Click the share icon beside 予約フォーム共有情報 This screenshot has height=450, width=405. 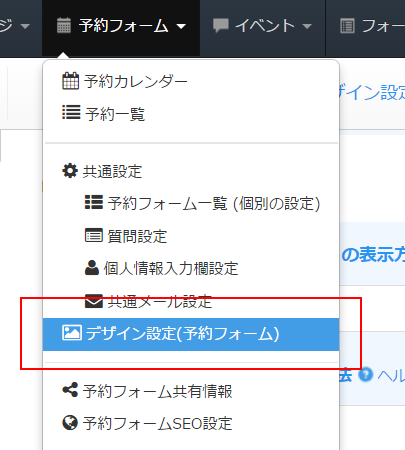70,390
